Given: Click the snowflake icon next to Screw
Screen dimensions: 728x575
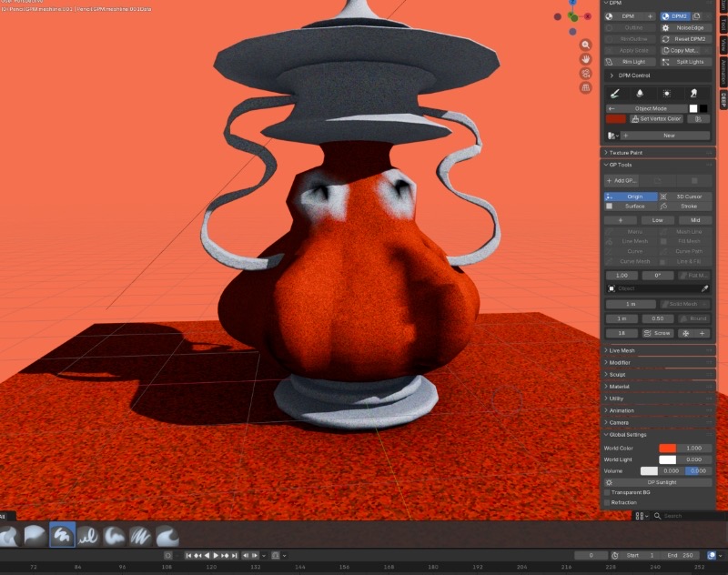Looking at the screenshot, I should click(686, 333).
